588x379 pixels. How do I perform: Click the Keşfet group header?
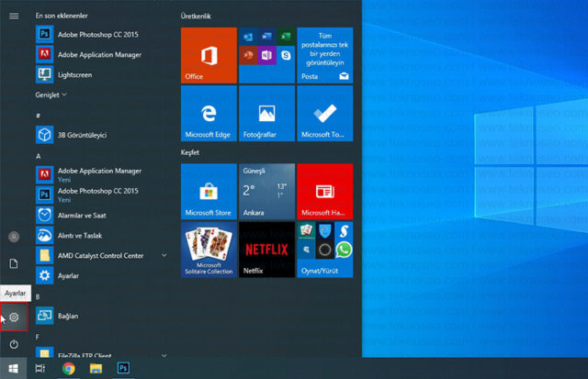click(x=190, y=152)
